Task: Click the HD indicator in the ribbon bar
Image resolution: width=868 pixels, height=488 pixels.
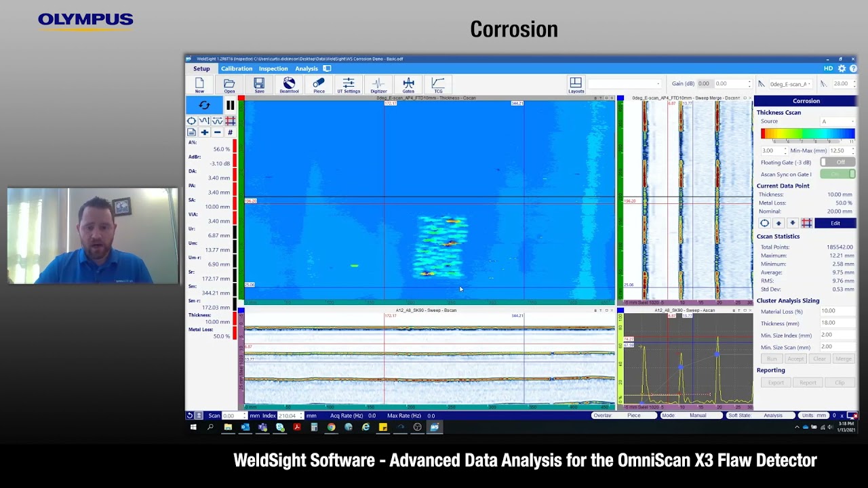Action: (x=828, y=68)
